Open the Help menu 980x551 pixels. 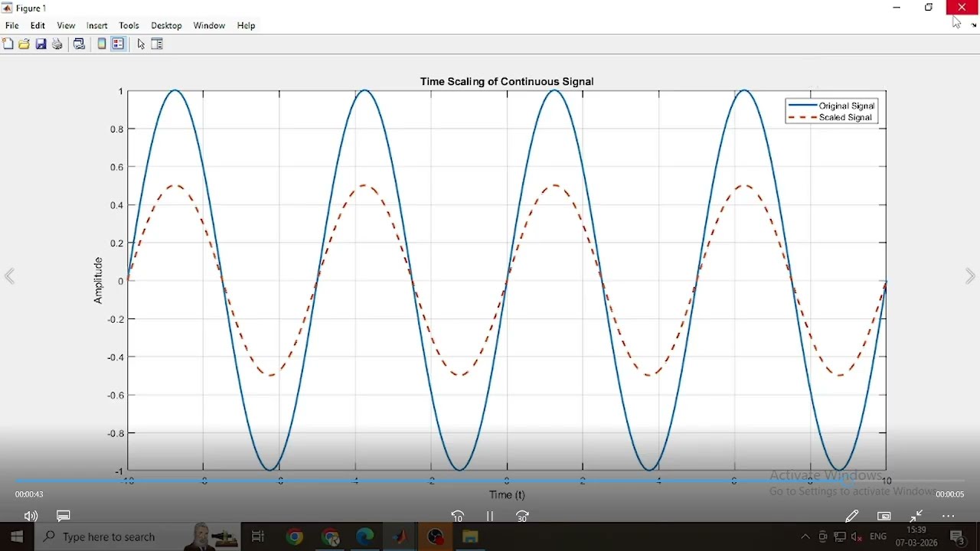(x=246, y=25)
